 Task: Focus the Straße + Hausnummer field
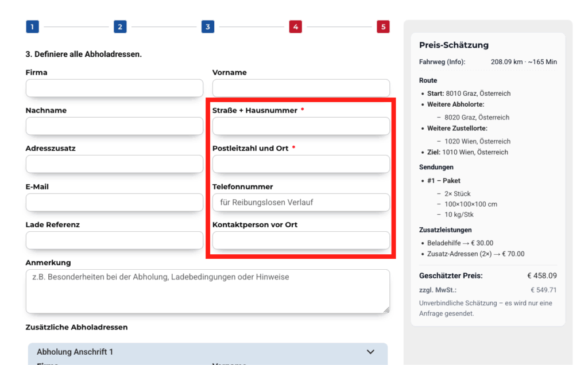[x=301, y=126]
